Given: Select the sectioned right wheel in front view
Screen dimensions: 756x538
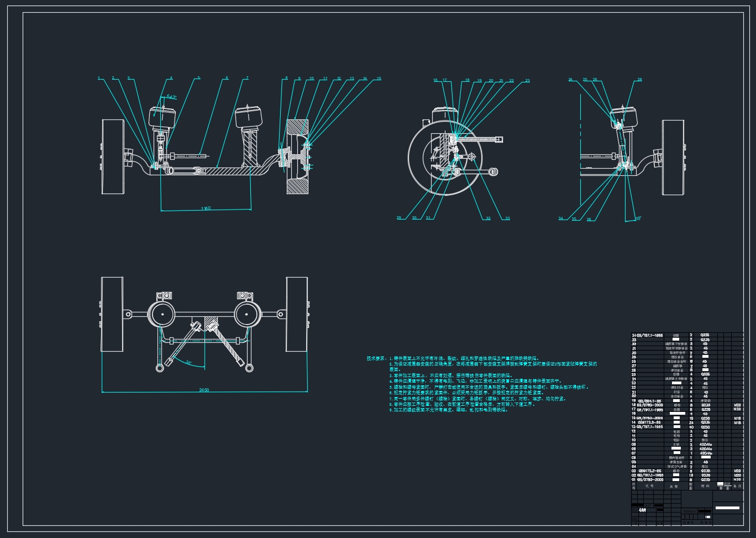Looking at the screenshot, I should 297,156.
